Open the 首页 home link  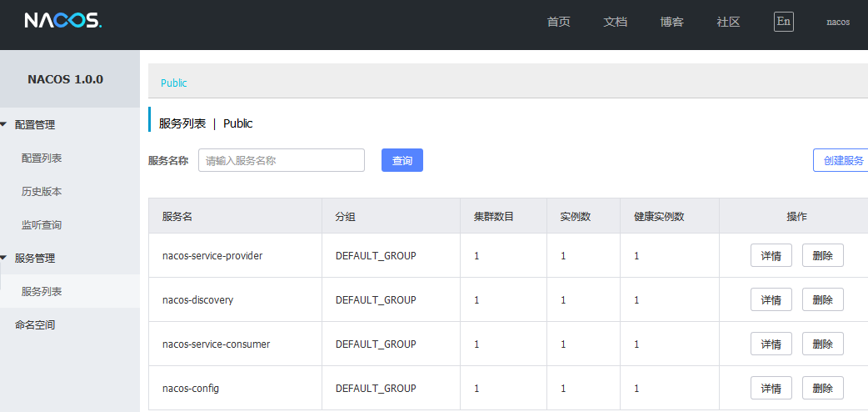click(x=559, y=23)
